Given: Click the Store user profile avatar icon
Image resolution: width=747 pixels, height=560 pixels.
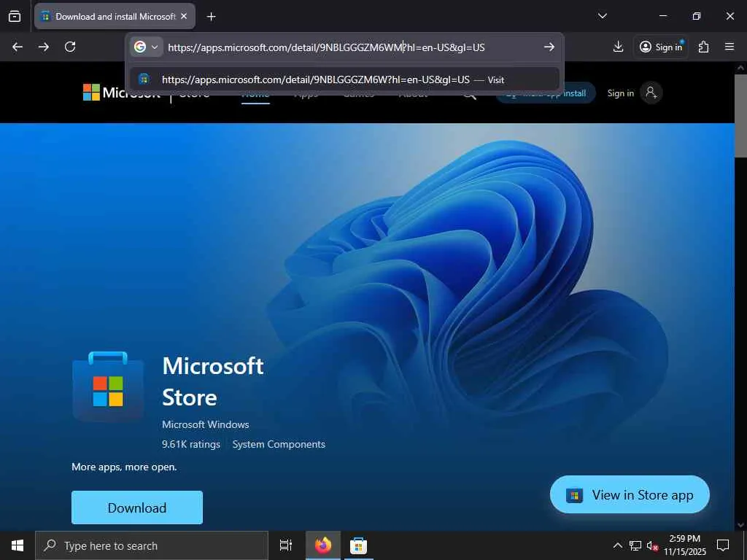Looking at the screenshot, I should click(x=651, y=93).
